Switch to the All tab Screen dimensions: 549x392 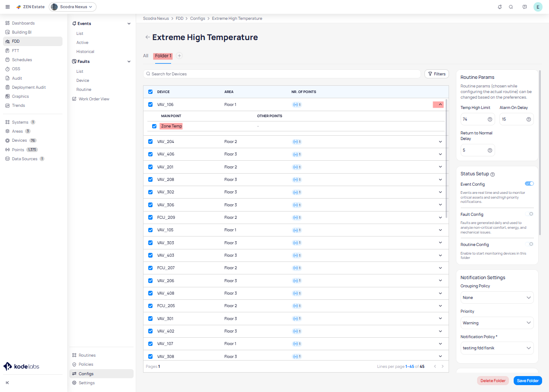[x=146, y=56]
